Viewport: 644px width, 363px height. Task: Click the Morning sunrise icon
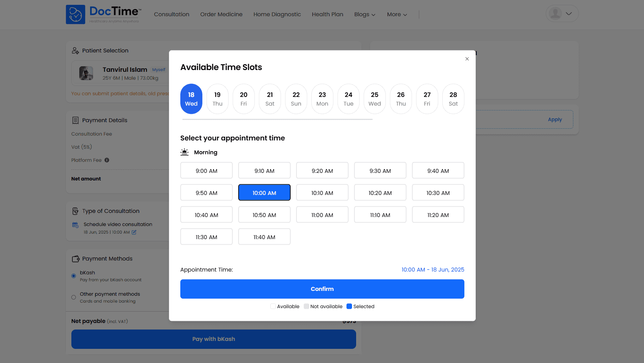[x=184, y=152]
